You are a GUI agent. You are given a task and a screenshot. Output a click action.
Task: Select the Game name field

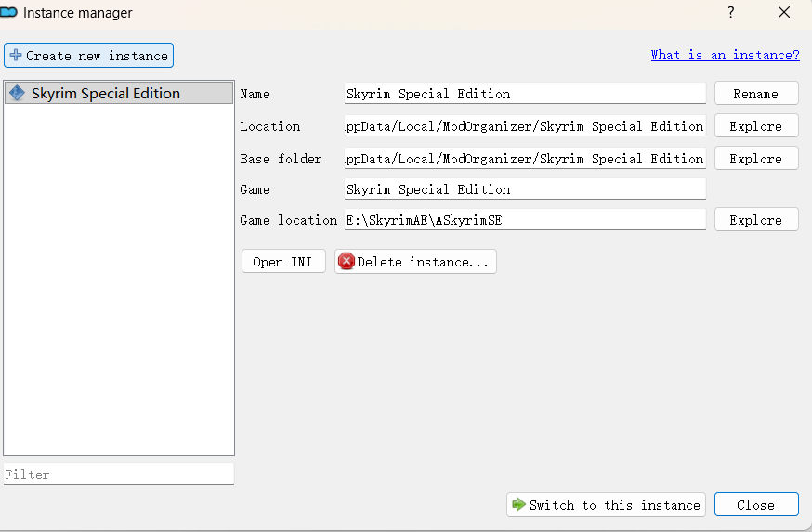coord(524,189)
